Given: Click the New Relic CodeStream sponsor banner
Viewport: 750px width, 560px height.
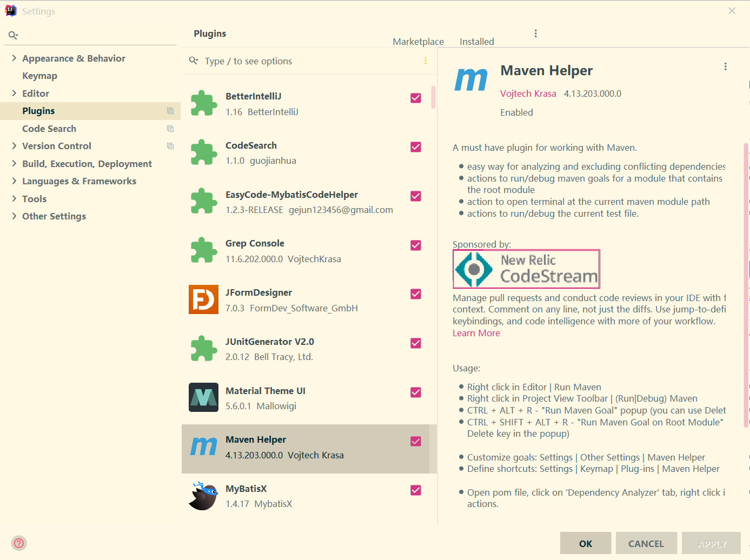Looking at the screenshot, I should click(526, 269).
